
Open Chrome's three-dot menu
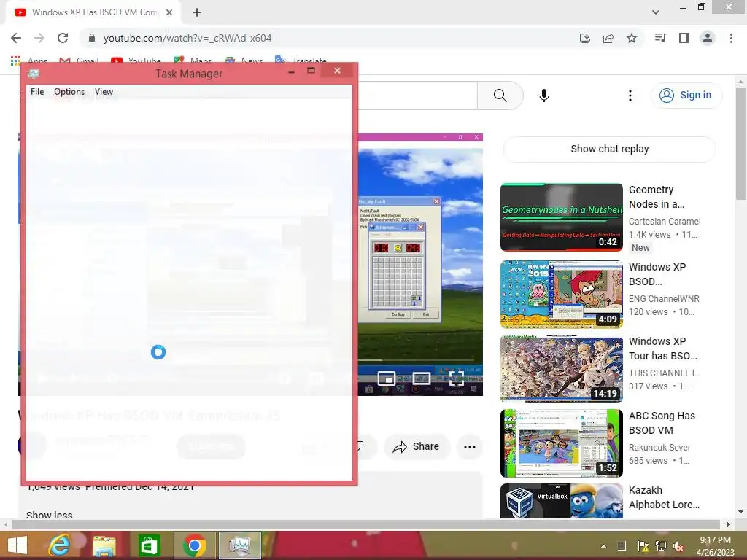[x=731, y=38]
